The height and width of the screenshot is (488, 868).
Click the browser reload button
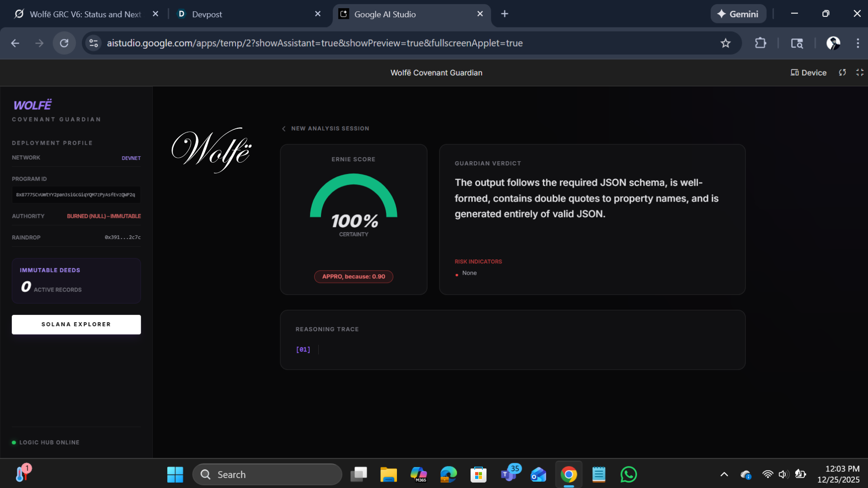click(64, 43)
